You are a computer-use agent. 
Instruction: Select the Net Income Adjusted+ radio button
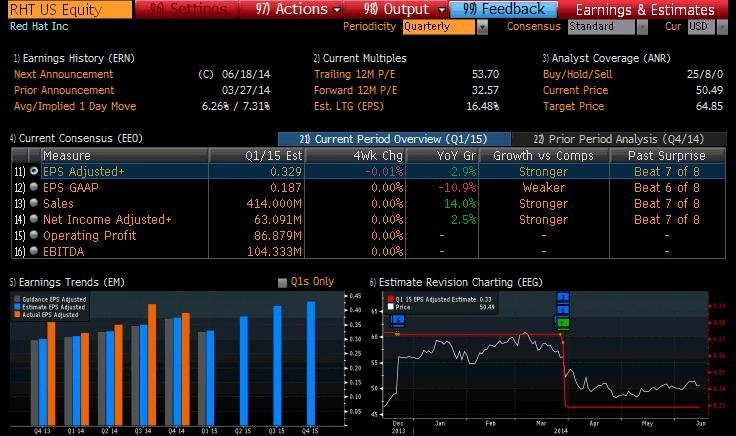(34, 219)
